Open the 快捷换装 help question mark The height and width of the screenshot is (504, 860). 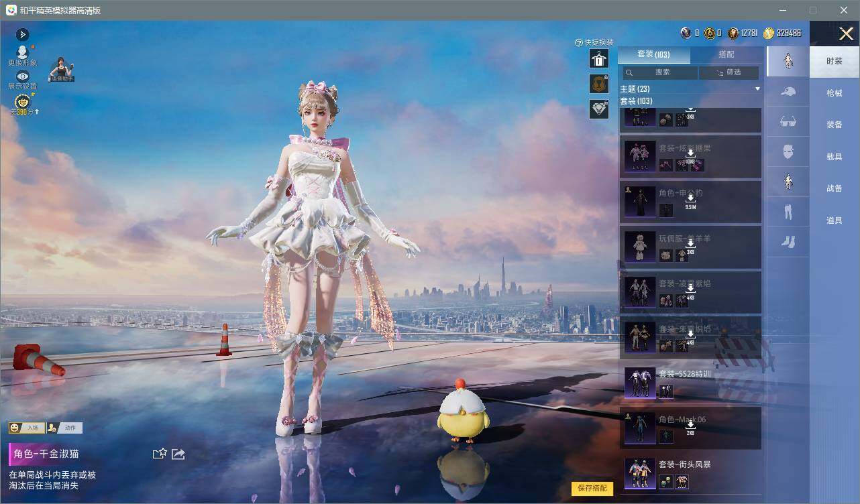pos(579,42)
